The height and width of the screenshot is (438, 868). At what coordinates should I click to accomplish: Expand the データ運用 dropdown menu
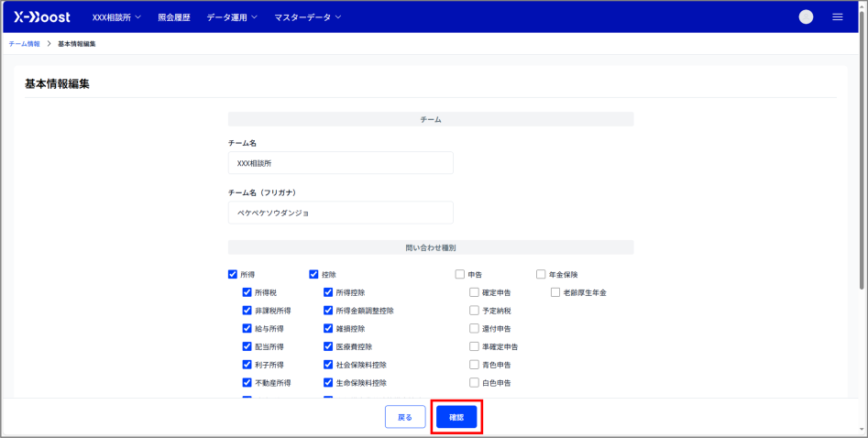232,17
